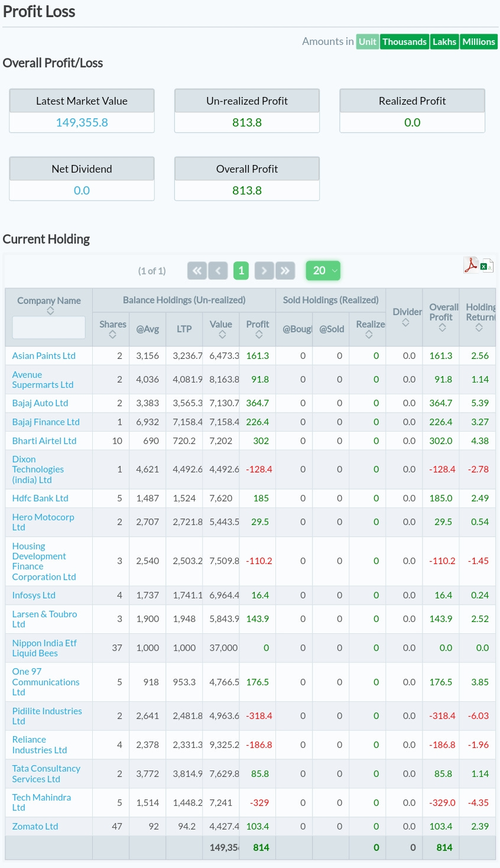
Task: Open Reliance Industries Ltd link
Action: tap(40, 745)
